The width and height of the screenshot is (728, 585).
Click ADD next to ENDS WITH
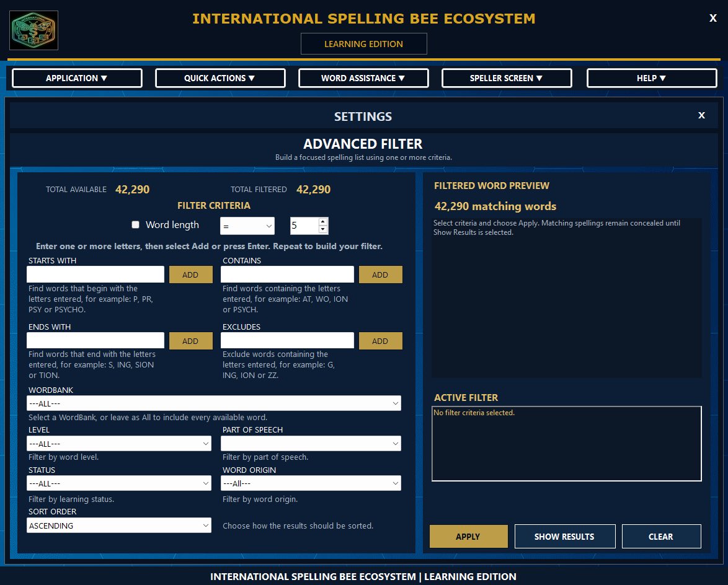[190, 341]
